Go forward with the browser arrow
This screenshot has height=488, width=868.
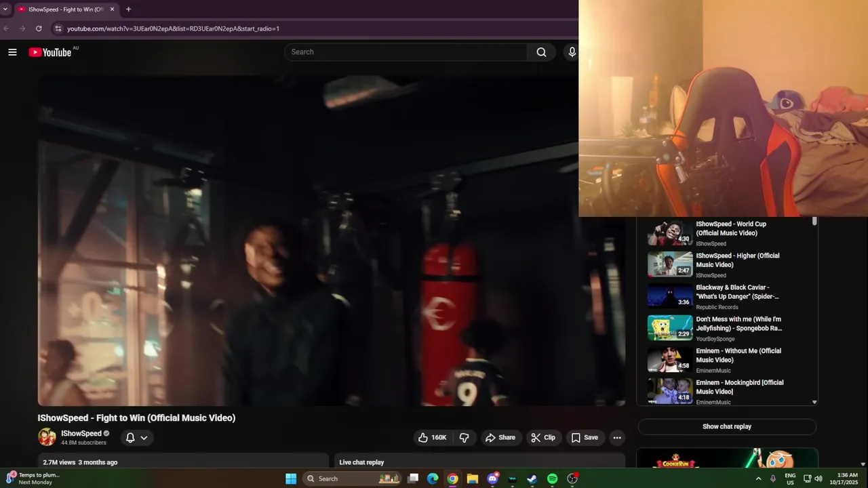tap(22, 28)
